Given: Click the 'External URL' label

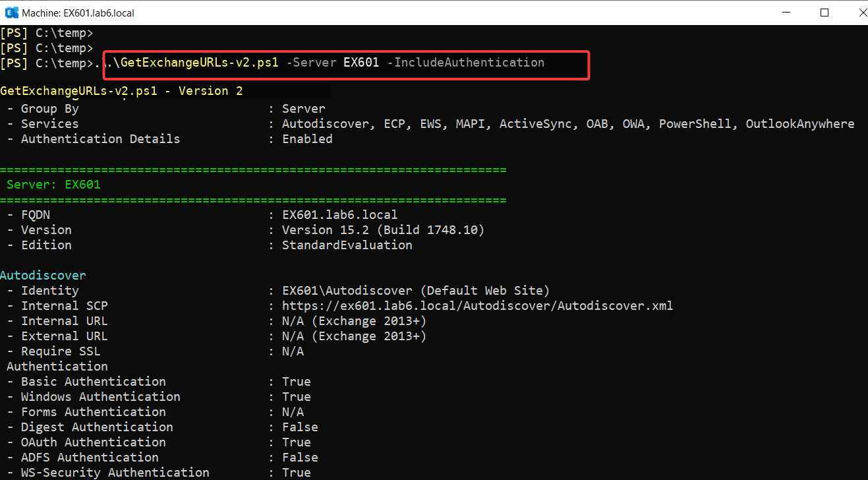Looking at the screenshot, I should click(64, 336).
